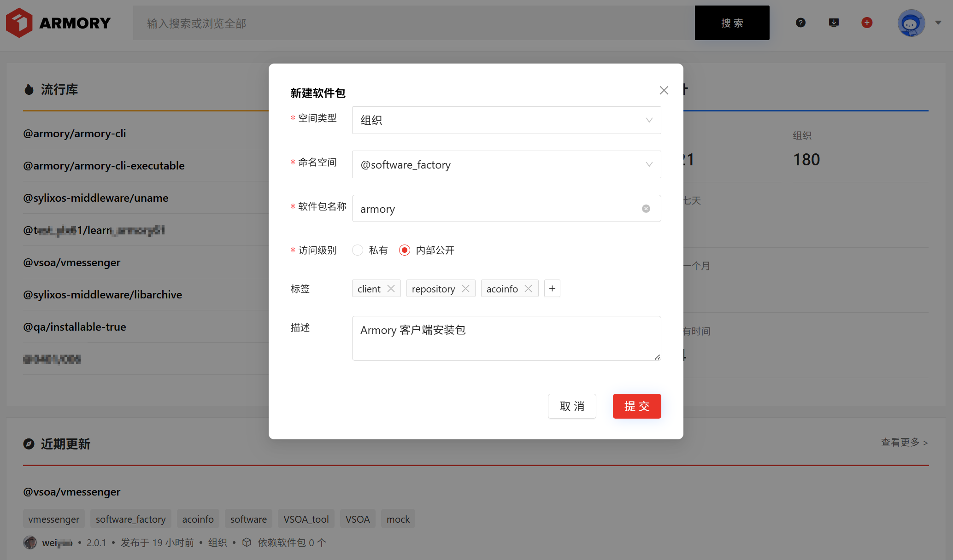Open @armory/armory-cli package link
Image resolution: width=953 pixels, height=560 pixels.
(x=74, y=134)
